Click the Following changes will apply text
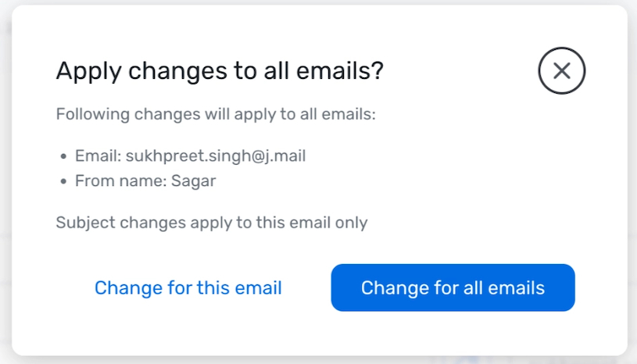637x364 pixels. [x=216, y=115]
